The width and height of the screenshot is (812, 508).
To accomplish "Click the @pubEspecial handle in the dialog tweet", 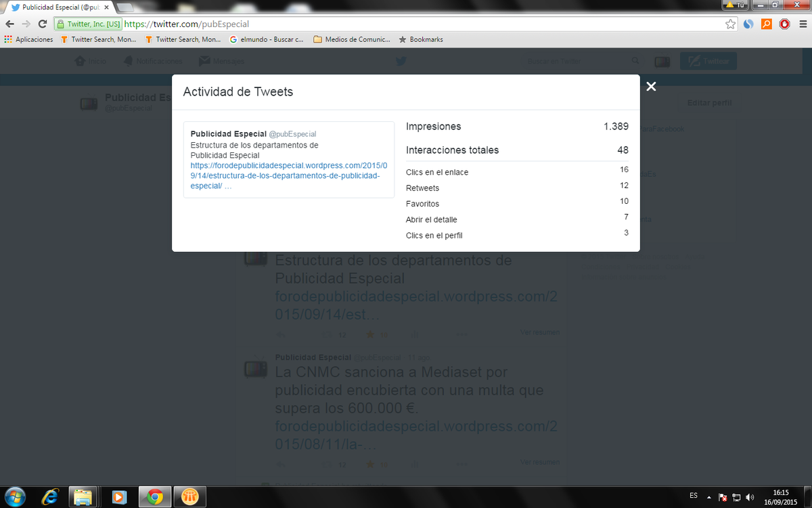I will 292,134.
